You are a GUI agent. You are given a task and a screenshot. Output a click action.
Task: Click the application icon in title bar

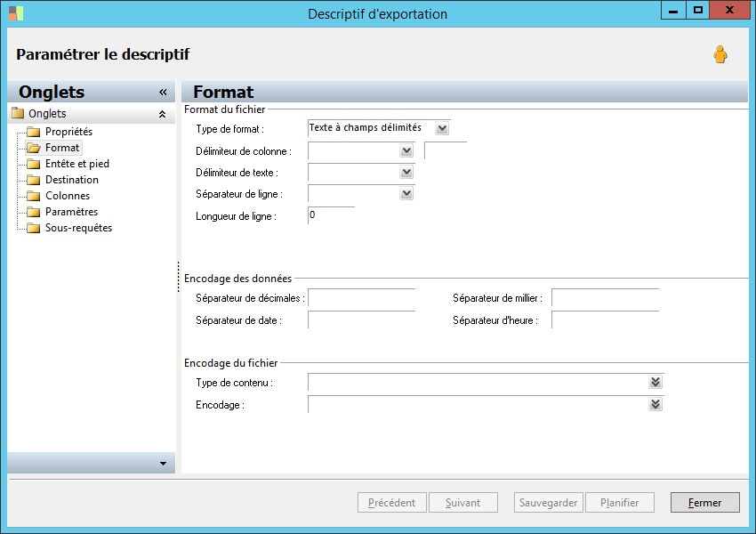click(16, 13)
